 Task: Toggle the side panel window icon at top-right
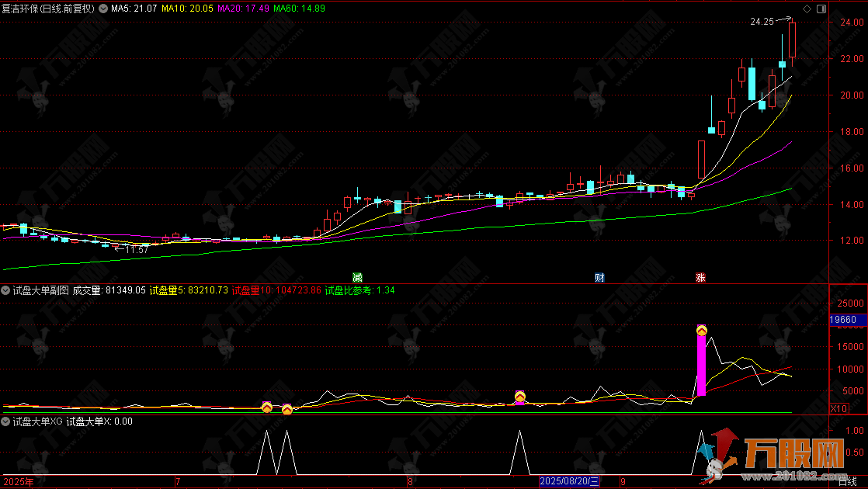pos(821,9)
